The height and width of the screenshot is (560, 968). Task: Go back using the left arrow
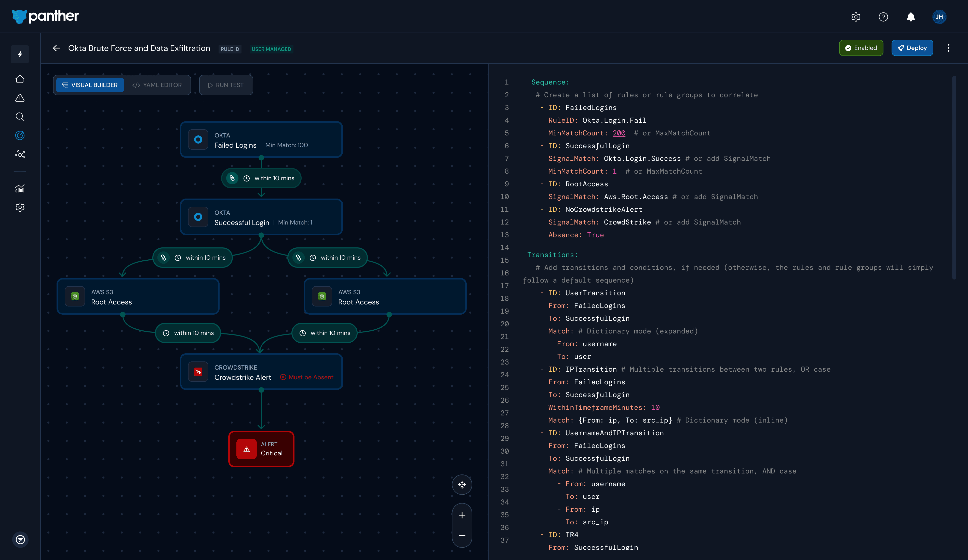(57, 48)
